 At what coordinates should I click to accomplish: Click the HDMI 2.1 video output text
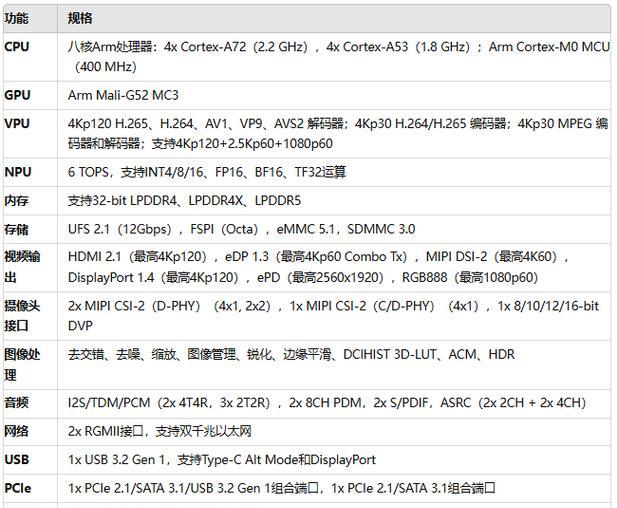tap(319, 267)
